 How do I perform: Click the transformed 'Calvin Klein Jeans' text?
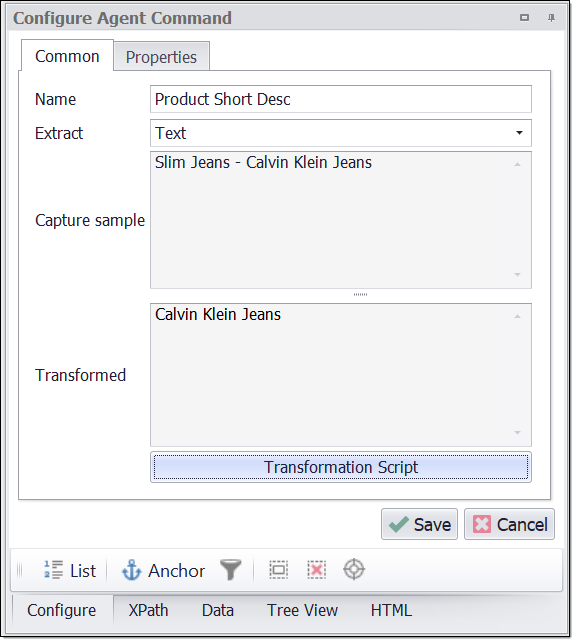coord(218,314)
